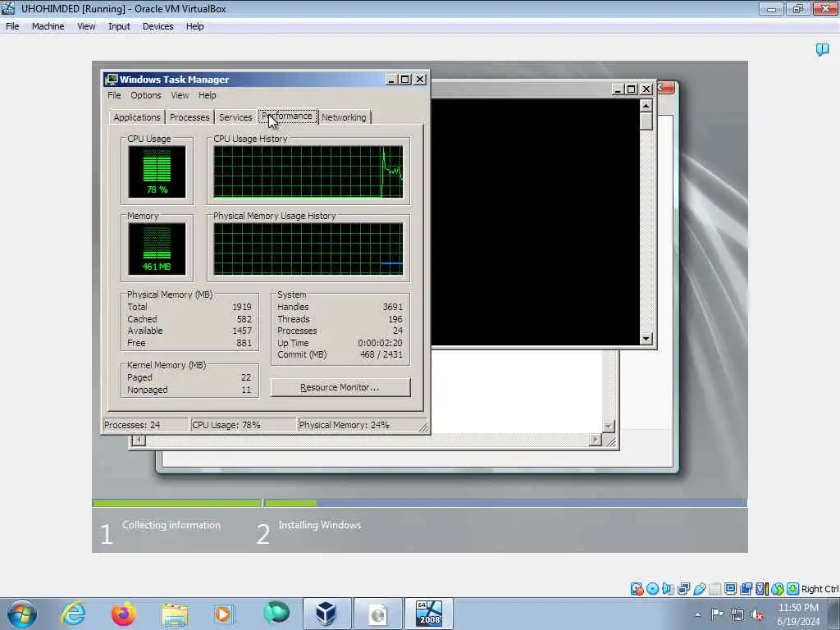Click the 'Collecting information' step label

[171, 525]
